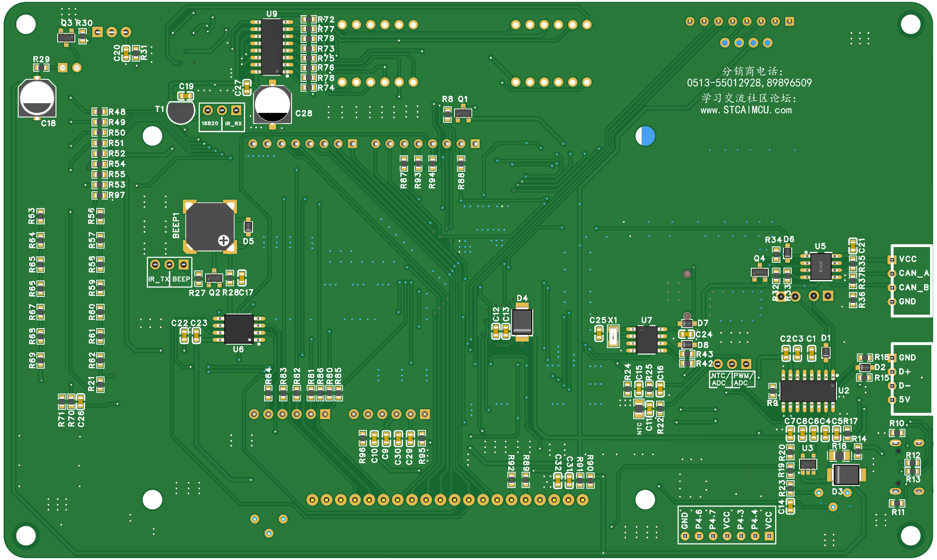Viewport: 937px width, 560px height.
Task: Select the D3 diode component
Action: click(x=846, y=475)
